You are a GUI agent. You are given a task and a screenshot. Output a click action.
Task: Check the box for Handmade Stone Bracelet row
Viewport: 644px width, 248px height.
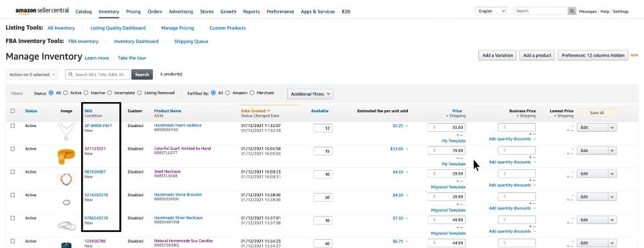tap(12, 195)
